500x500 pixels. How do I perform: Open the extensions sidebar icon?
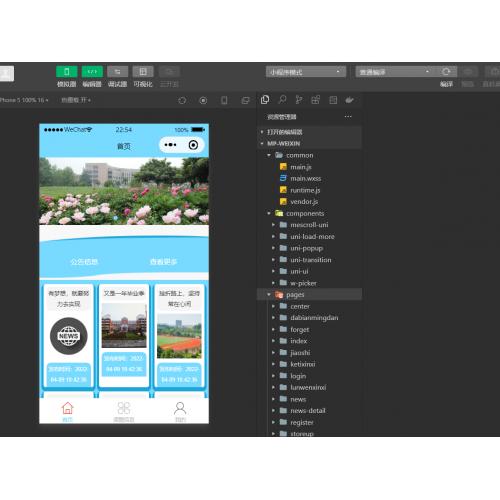tap(315, 100)
